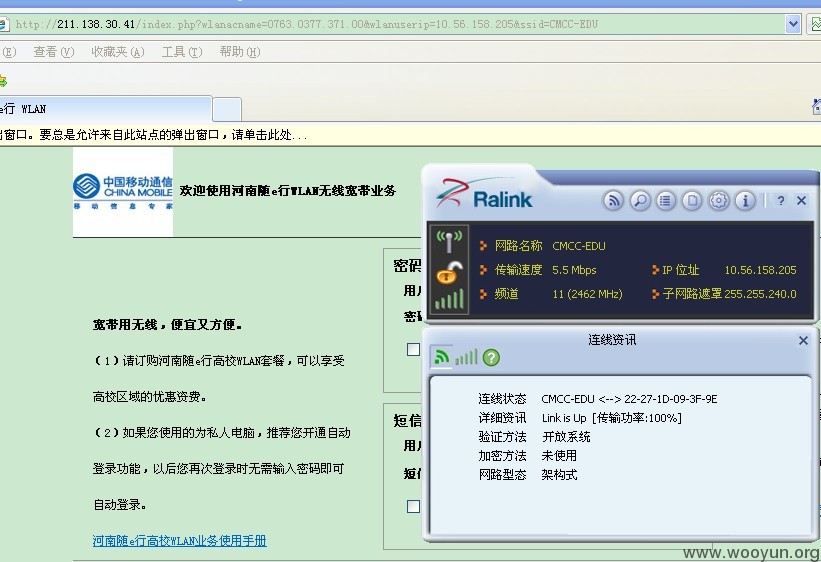Viewport: 821px width, 562px height.
Task: Click Ralink question mark help button
Action: coord(781,200)
